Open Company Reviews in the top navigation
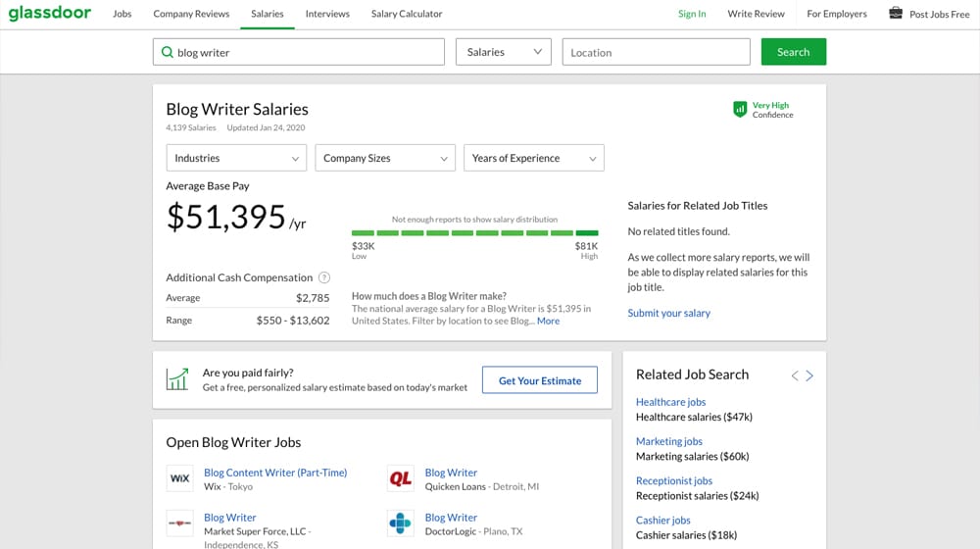This screenshot has height=549, width=980. point(191,14)
